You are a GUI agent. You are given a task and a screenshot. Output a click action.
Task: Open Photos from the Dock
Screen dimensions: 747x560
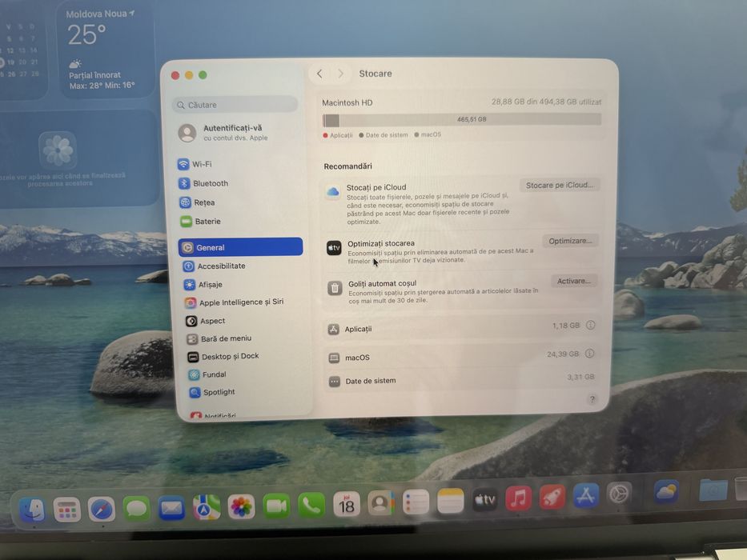(241, 506)
